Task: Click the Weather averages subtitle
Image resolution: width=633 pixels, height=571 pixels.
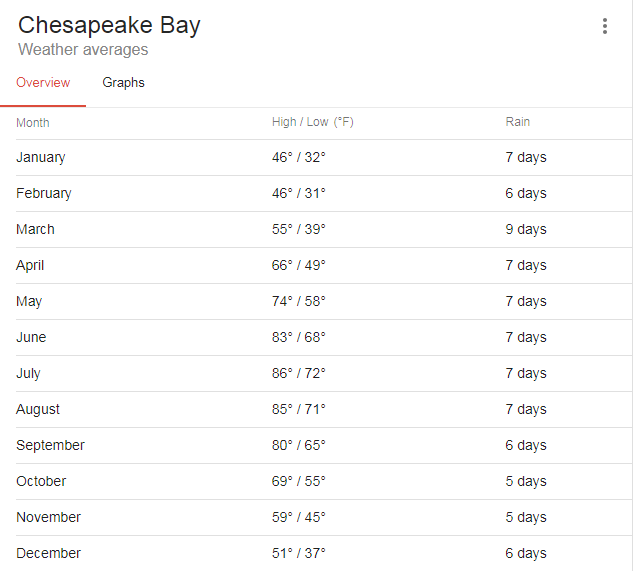Action: 83,50
